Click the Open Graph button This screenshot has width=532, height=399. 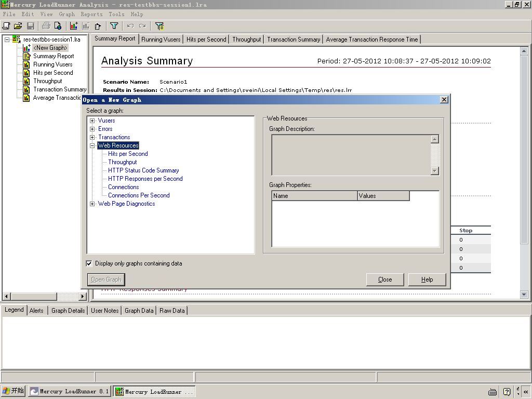(x=106, y=280)
